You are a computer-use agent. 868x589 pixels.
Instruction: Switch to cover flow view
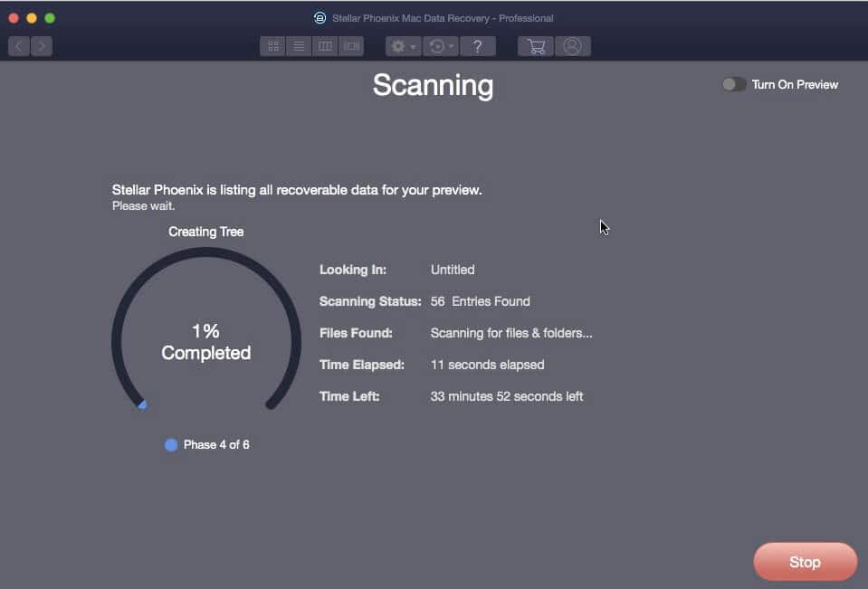pyautogui.click(x=351, y=46)
